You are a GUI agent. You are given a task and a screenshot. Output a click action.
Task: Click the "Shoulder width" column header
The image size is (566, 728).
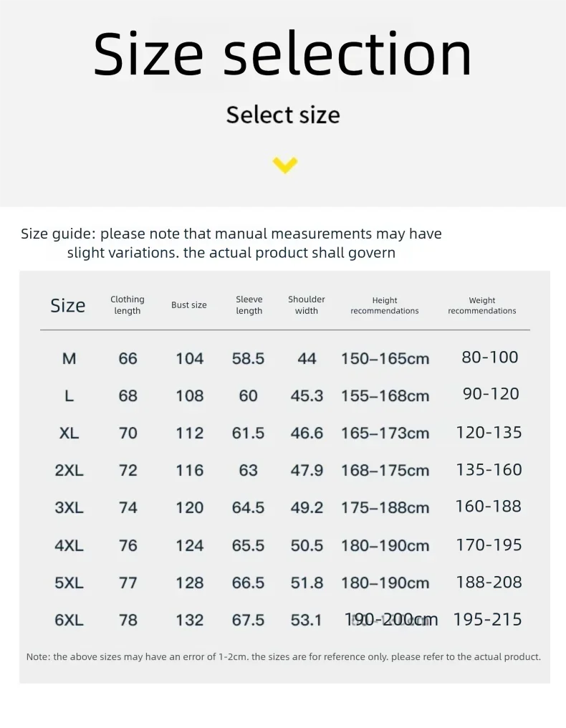pyautogui.click(x=307, y=305)
